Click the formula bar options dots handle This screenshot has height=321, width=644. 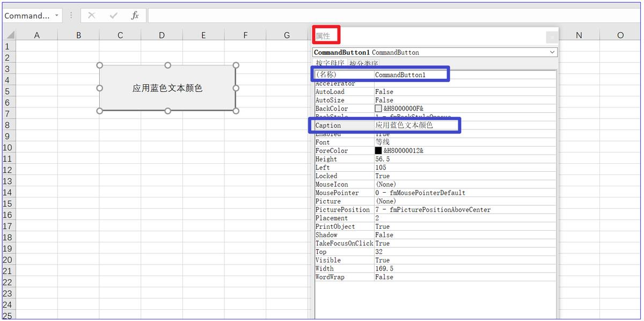pyautogui.click(x=71, y=16)
